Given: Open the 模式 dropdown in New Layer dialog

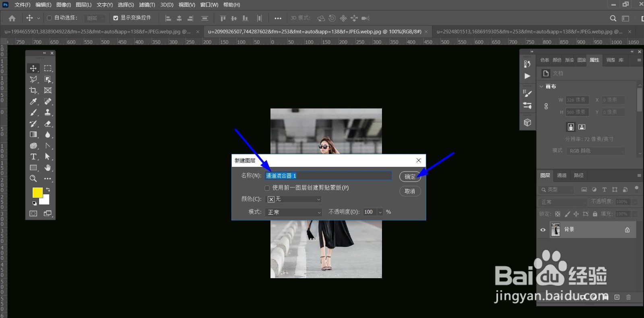Looking at the screenshot, I should [294, 212].
